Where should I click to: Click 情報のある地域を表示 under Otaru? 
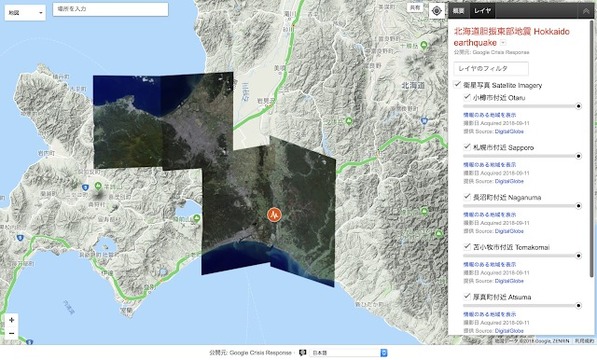tap(490, 115)
